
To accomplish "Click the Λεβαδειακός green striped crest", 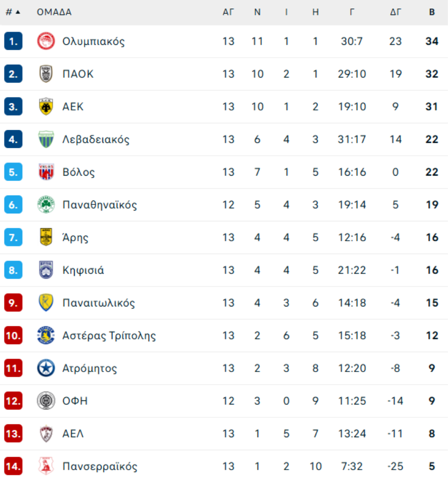I will (x=46, y=139).
